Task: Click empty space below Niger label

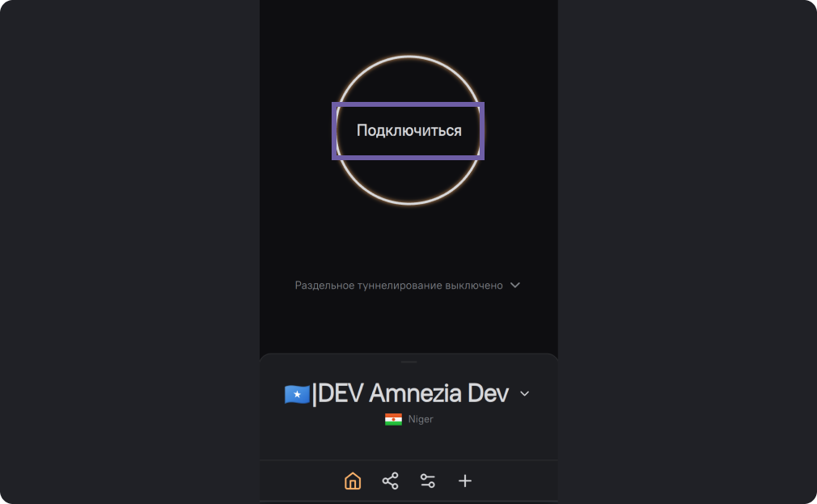Action: tap(408, 443)
